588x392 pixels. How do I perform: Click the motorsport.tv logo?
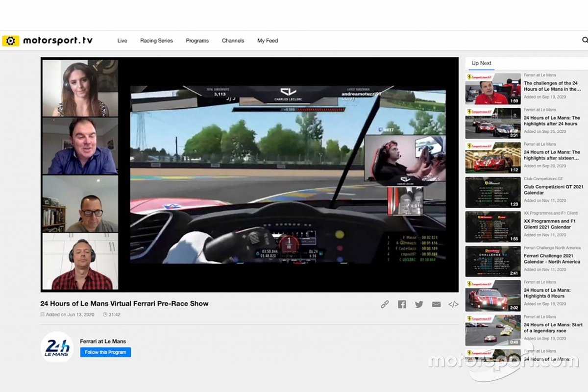[48, 41]
